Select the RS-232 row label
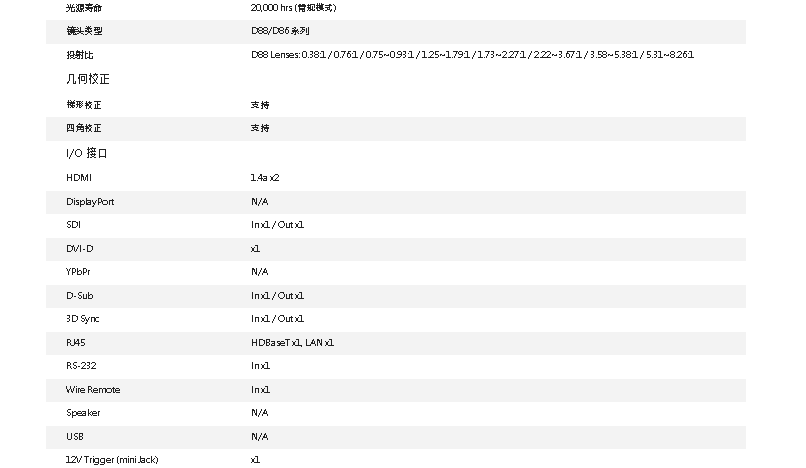Screen dimensions: 806x468 [x=81, y=366]
